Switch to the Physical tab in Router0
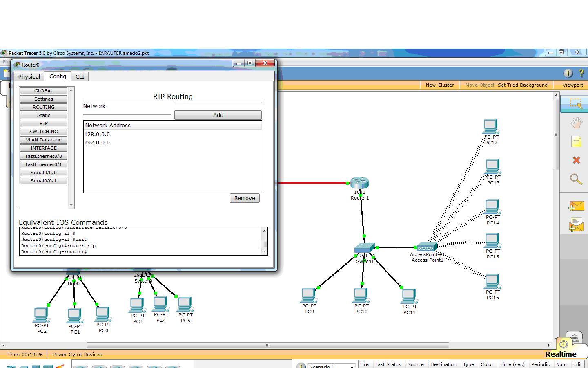588x368 pixels. 29,76
